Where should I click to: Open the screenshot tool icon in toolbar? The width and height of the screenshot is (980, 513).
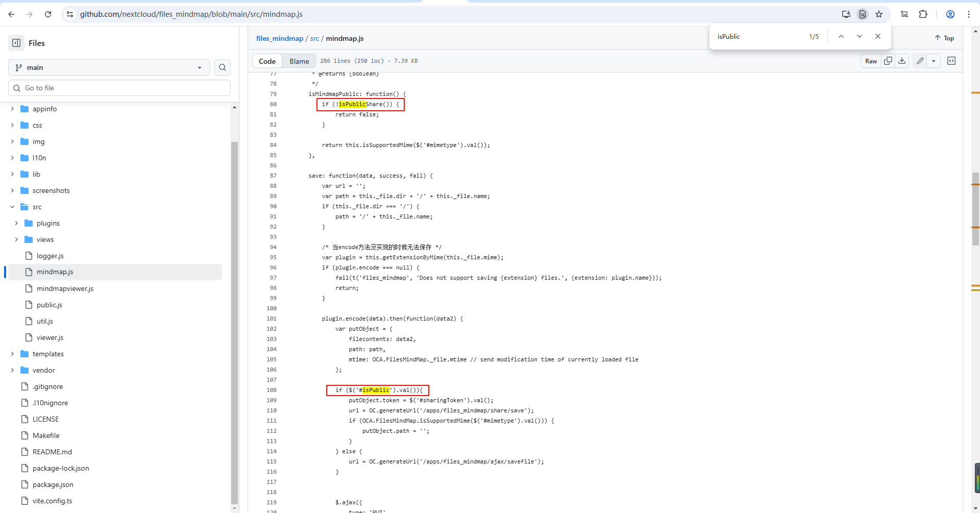pyautogui.click(x=904, y=14)
